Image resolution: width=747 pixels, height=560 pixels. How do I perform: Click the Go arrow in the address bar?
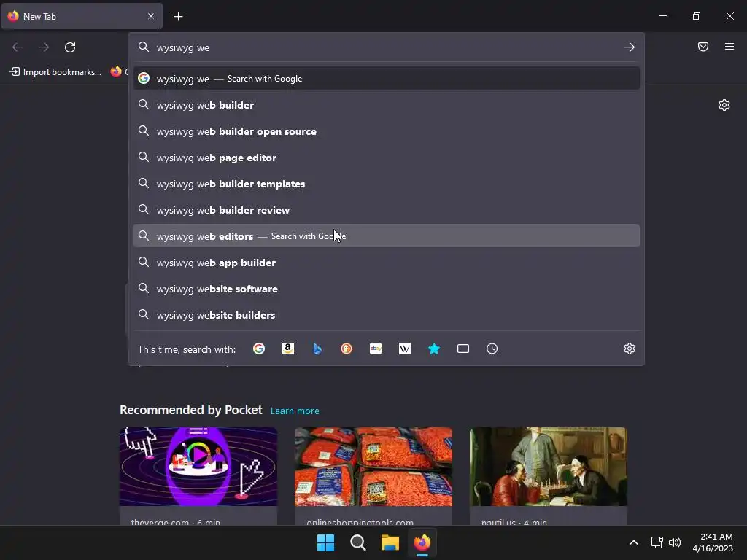click(x=630, y=47)
